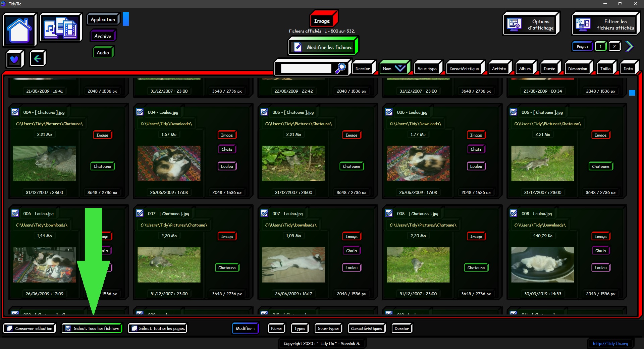
Task: Modify Types of selected files
Action: point(300,328)
